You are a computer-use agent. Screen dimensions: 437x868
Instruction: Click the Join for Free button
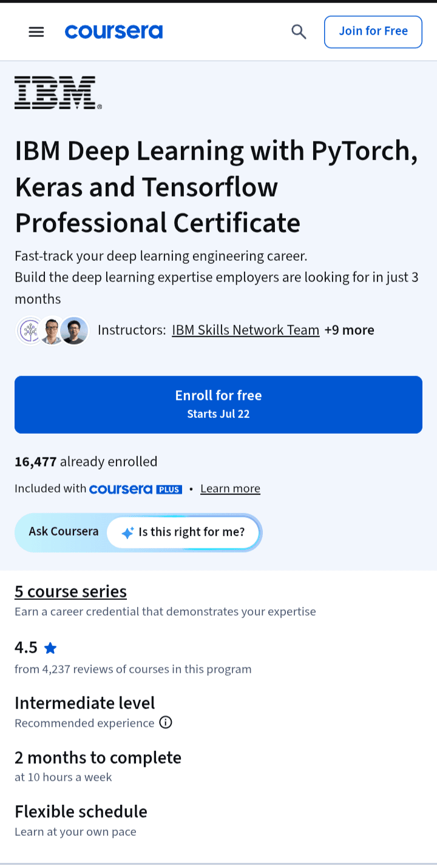pos(373,32)
